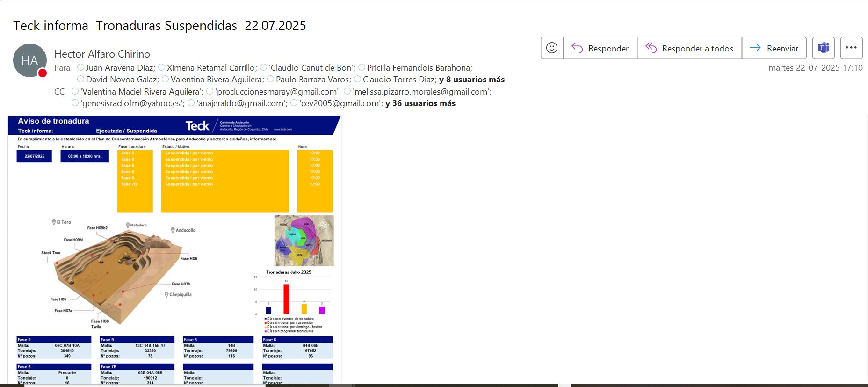
Task: Click presence circle next to Juan Aravena Diaz
Action: 81,67
